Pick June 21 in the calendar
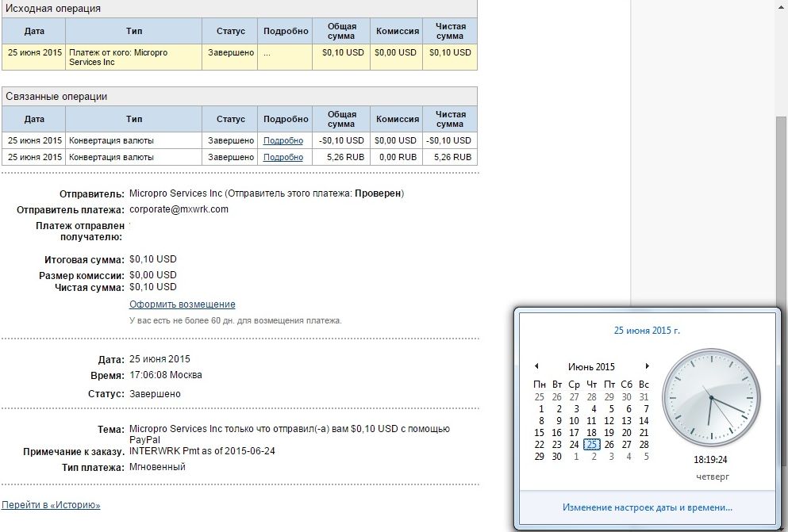The image size is (788, 532). [644, 433]
